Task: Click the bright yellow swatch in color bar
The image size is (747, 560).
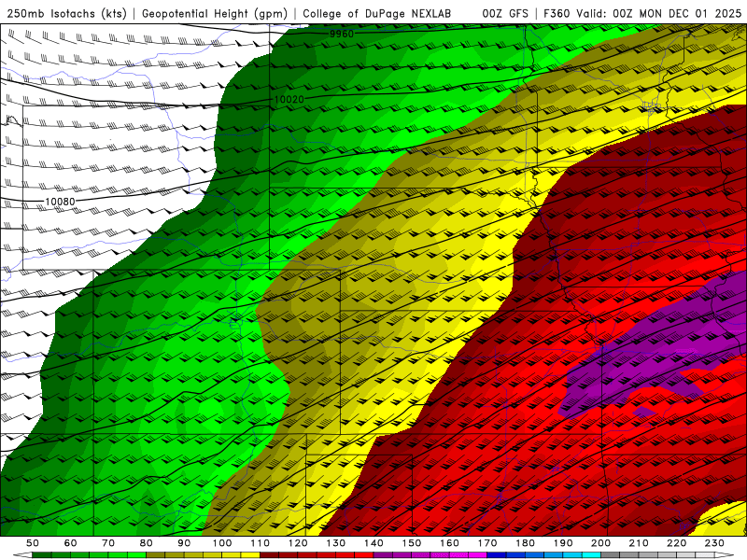Action: [x=250, y=554]
